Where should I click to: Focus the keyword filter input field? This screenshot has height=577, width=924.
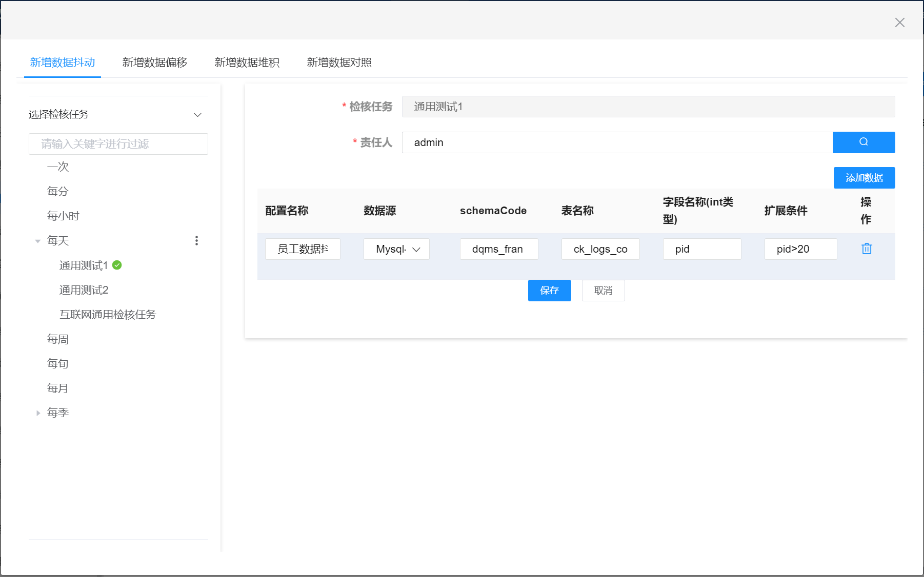click(x=118, y=144)
